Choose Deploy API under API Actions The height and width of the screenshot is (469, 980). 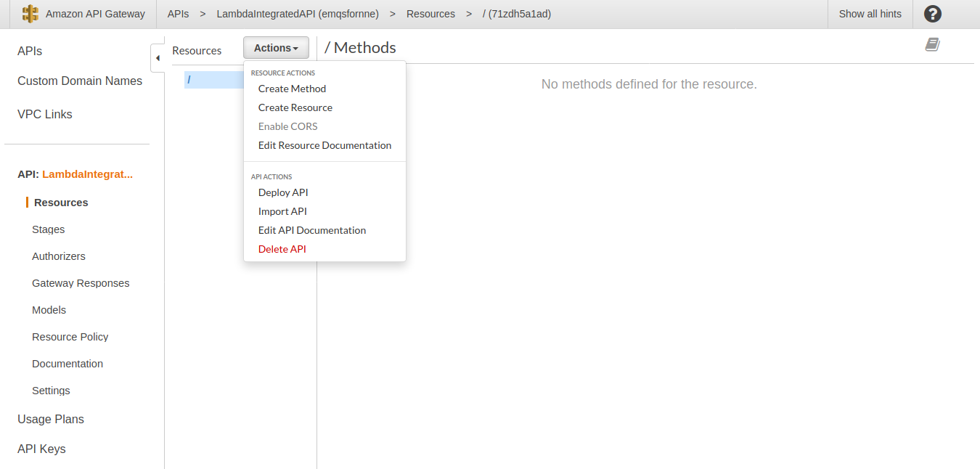click(283, 192)
